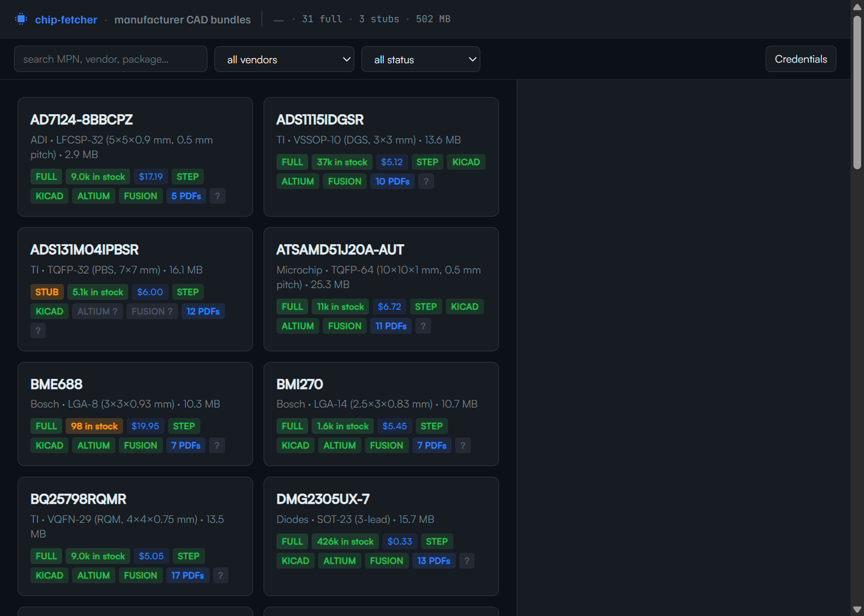Click the KICAD tag on ATSAMD51J20A-AUT
The height and width of the screenshot is (616, 864).
[465, 307]
